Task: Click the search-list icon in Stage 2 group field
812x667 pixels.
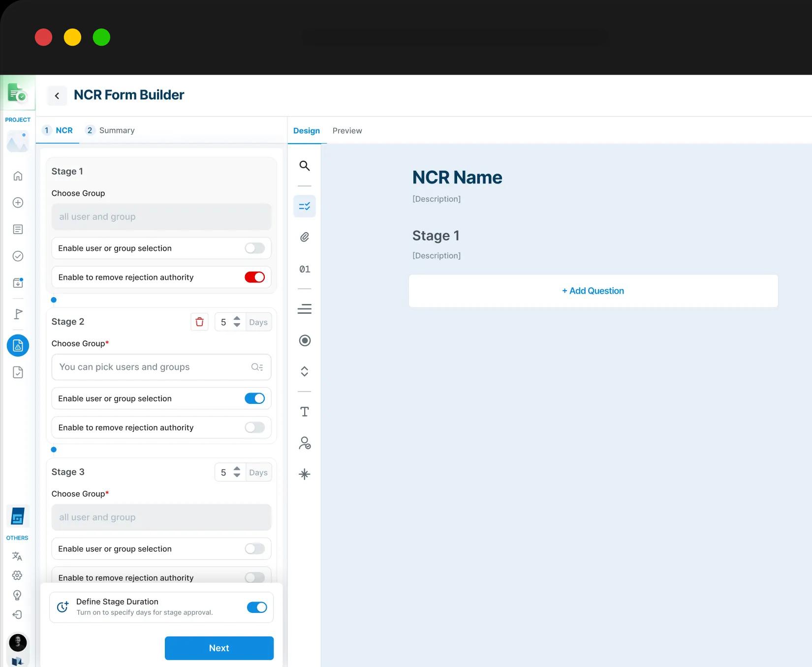Action: coord(257,367)
